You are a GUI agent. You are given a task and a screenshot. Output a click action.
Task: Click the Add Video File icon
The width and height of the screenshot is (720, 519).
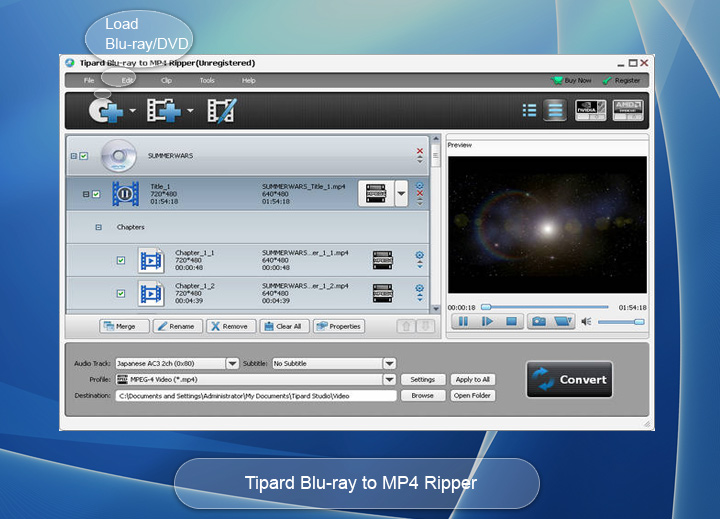[x=164, y=111]
